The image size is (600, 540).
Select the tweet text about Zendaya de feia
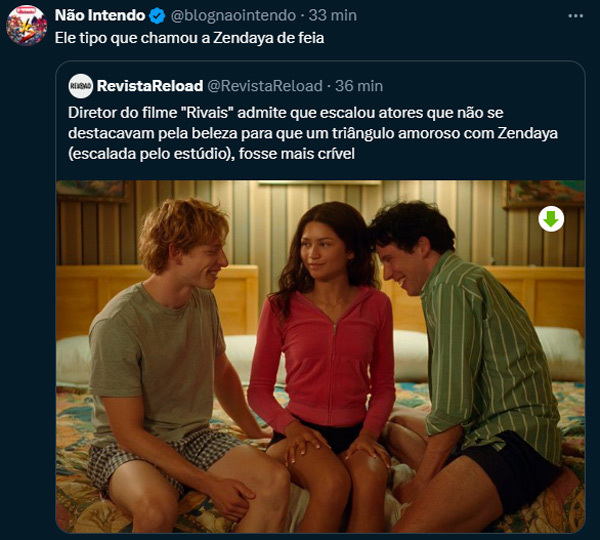pyautogui.click(x=189, y=38)
